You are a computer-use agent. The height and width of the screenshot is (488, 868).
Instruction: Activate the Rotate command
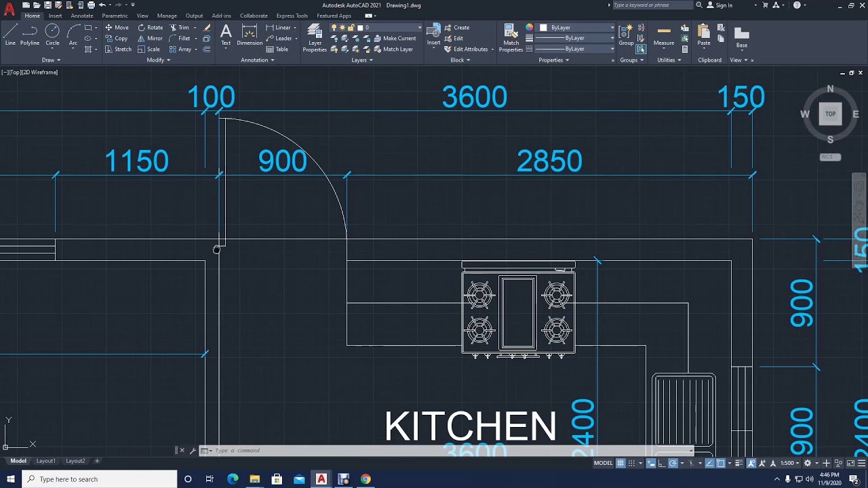coord(150,28)
